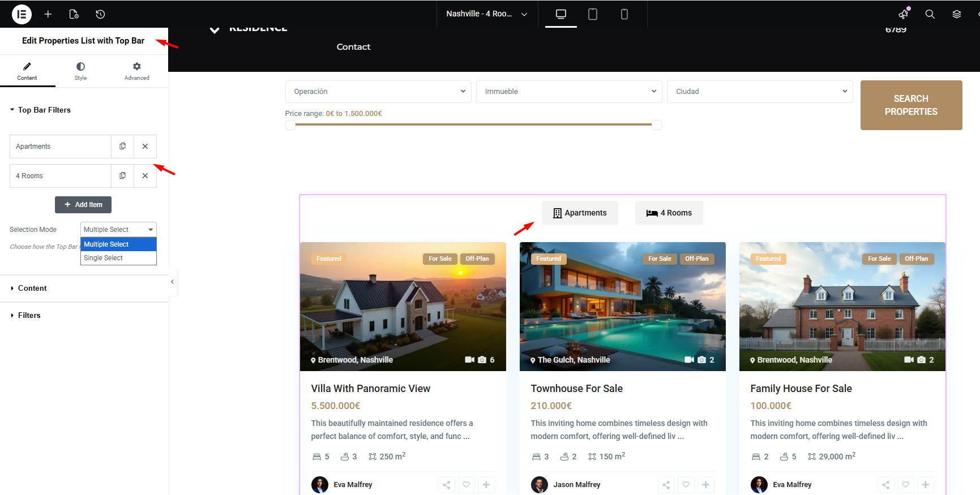Image resolution: width=980 pixels, height=495 pixels.
Task: Toggle the Apartments top bar filter
Action: tap(580, 213)
